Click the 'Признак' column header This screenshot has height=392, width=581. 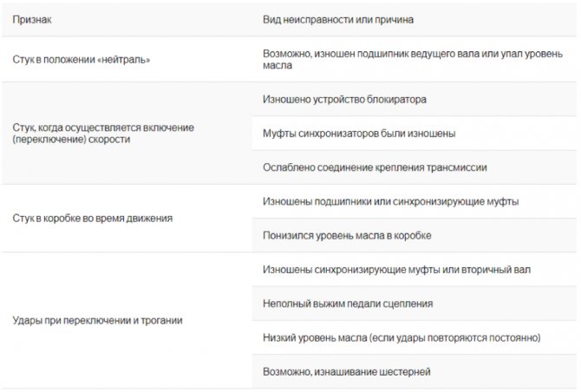(x=30, y=18)
